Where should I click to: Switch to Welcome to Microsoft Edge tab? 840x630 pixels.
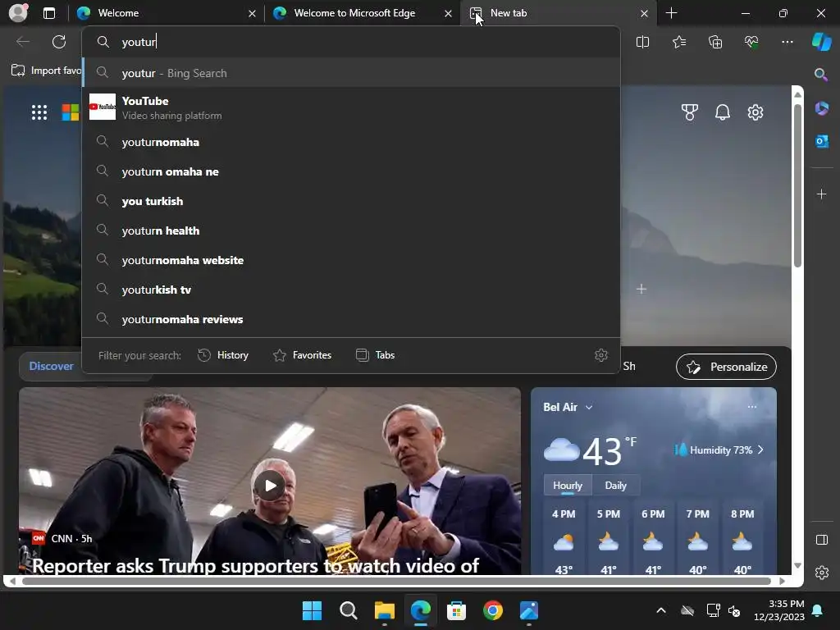[x=363, y=13]
